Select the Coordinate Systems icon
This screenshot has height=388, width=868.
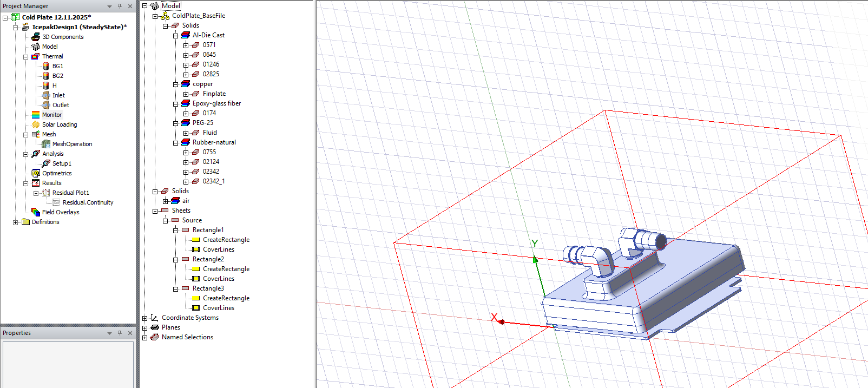(x=155, y=318)
